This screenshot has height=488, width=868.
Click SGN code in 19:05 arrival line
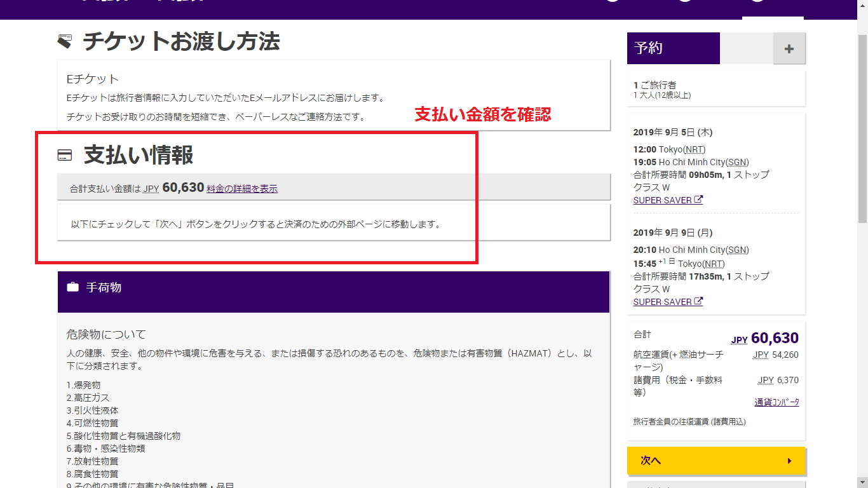(x=737, y=162)
